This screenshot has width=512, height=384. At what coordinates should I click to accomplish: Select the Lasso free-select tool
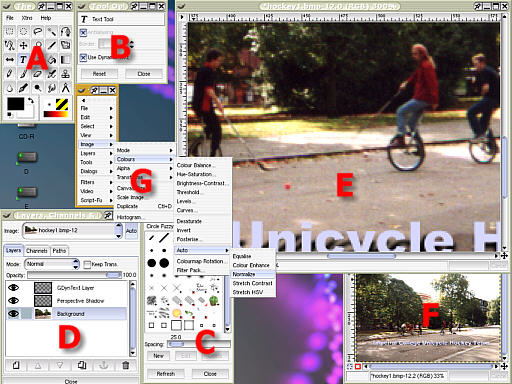click(x=38, y=32)
